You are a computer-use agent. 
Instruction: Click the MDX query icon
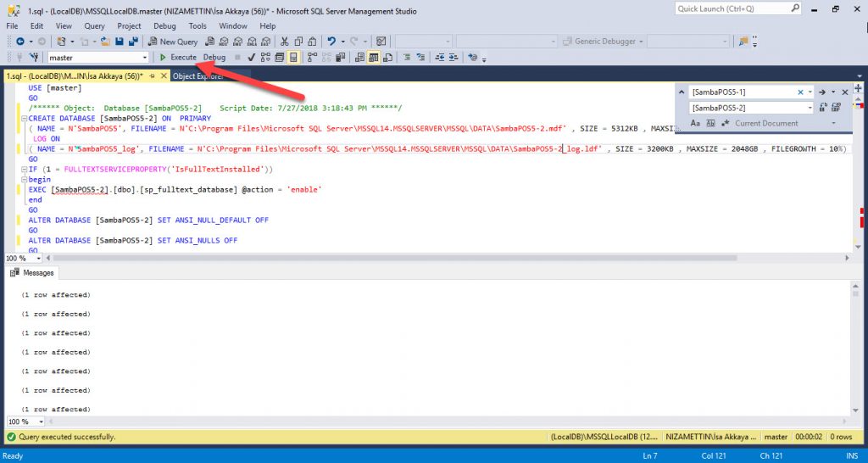tap(224, 42)
